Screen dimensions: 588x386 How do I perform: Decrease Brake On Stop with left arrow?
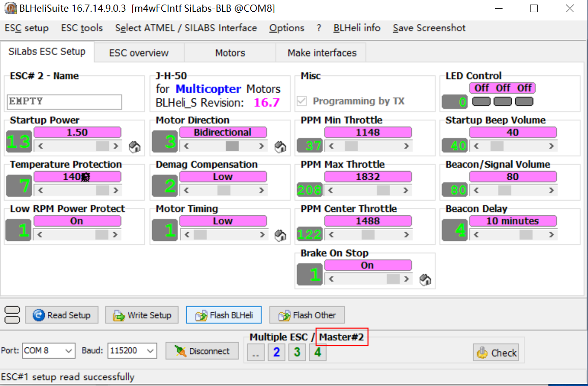[x=331, y=279]
